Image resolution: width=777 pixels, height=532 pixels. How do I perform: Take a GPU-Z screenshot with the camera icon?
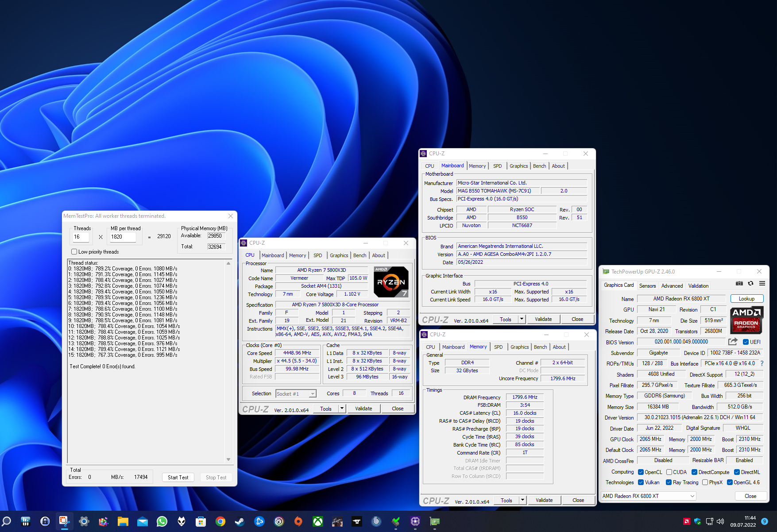click(x=739, y=284)
